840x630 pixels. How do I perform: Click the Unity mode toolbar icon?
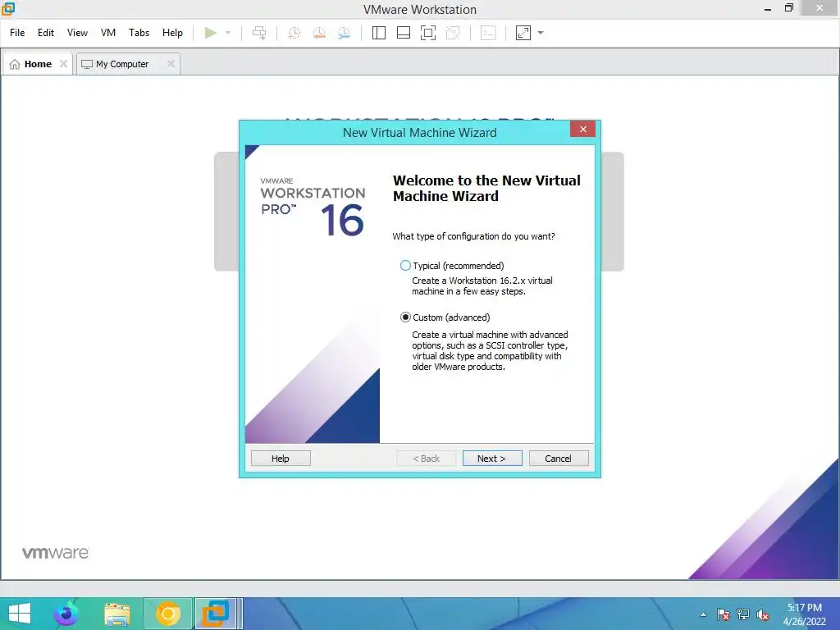click(453, 33)
